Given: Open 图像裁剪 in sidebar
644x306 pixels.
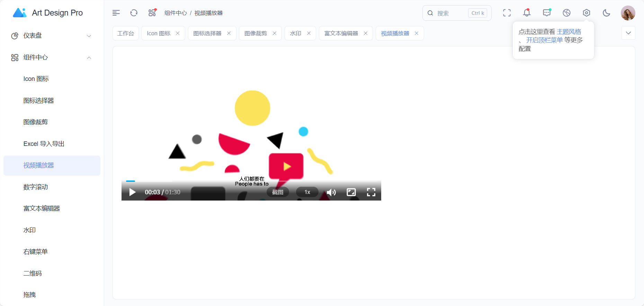Looking at the screenshot, I should tap(52, 122).
